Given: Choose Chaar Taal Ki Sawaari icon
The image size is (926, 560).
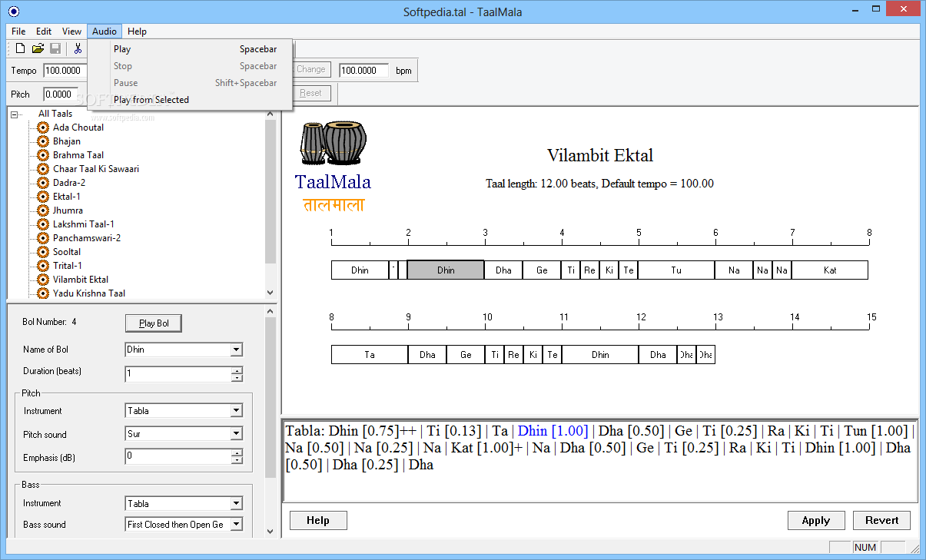Looking at the screenshot, I should 43,169.
